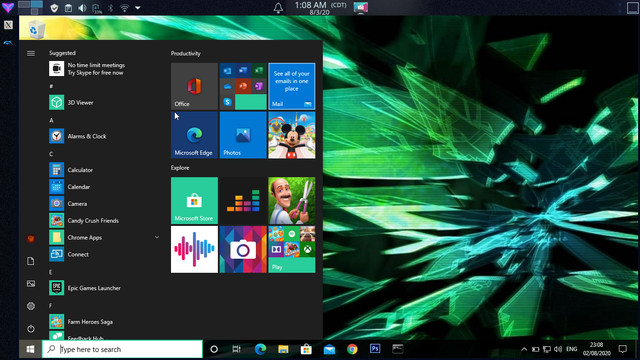Click the Windows Start button

tap(30, 349)
